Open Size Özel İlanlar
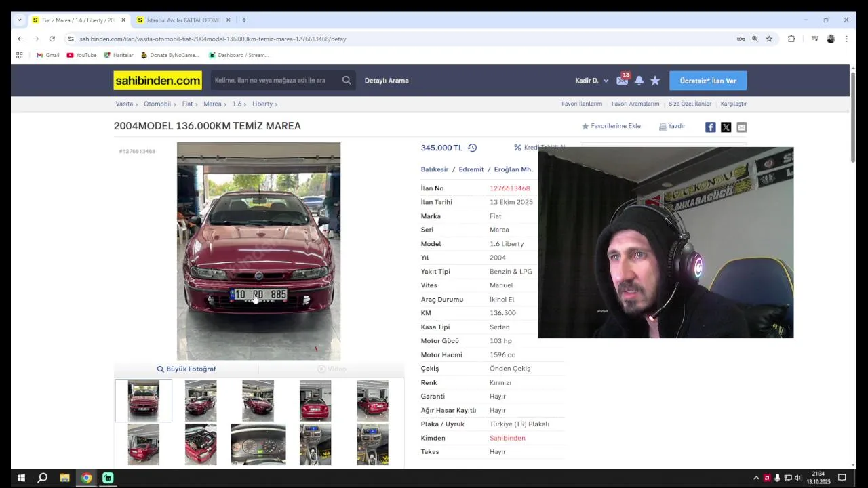 [x=690, y=104]
